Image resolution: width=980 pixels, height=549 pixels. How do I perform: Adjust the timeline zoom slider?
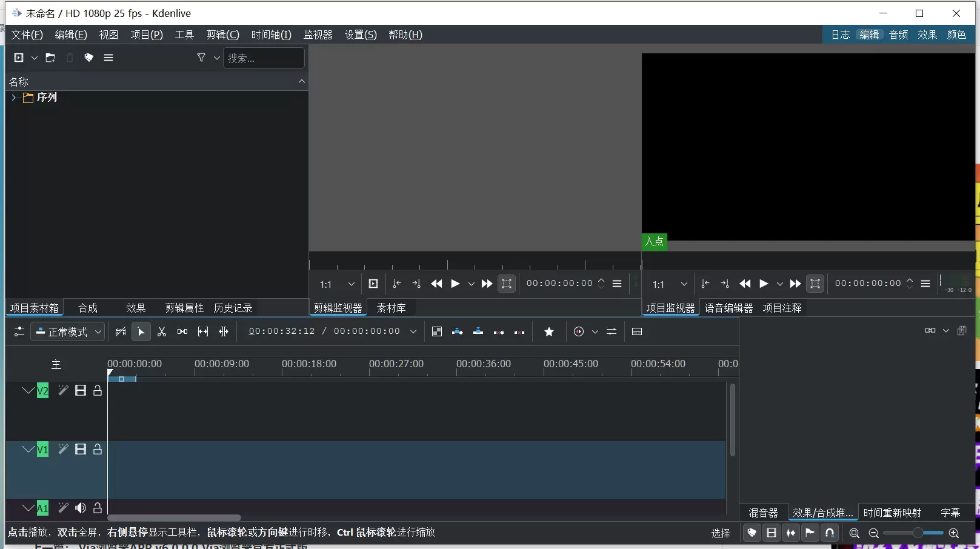tap(913, 533)
